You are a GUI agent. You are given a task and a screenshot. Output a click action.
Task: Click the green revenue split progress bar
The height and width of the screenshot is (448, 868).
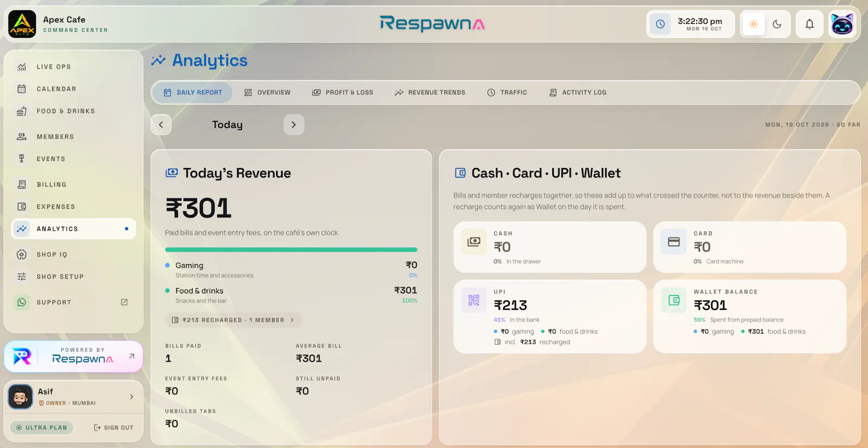click(x=291, y=249)
